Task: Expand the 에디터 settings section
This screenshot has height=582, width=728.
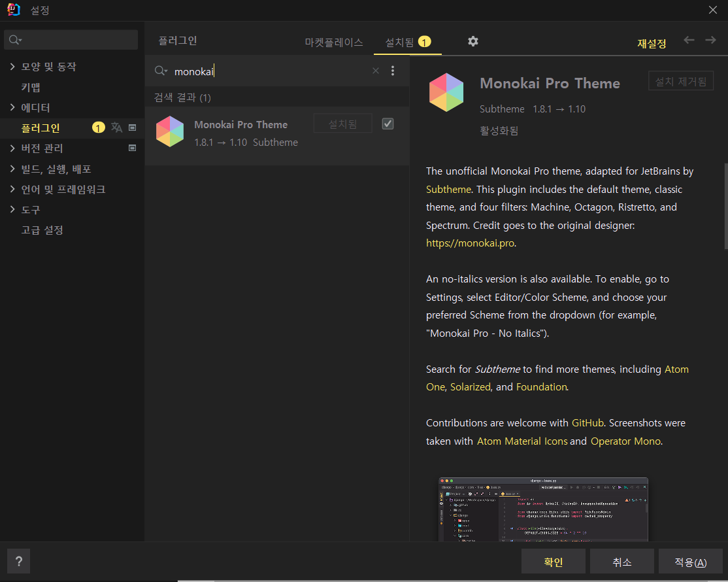Action: (x=12, y=107)
